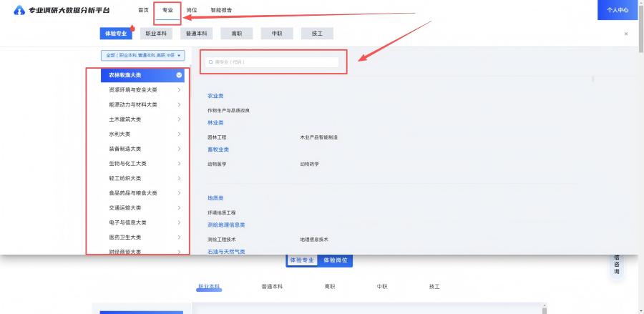Switch to 普通本科 tab below 体验岗位
Screen dimensions: 644x314
(x=273, y=287)
